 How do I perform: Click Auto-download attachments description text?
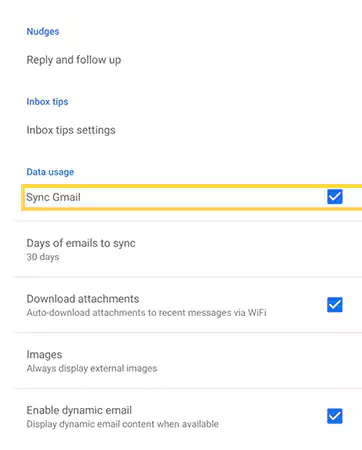[x=146, y=313]
